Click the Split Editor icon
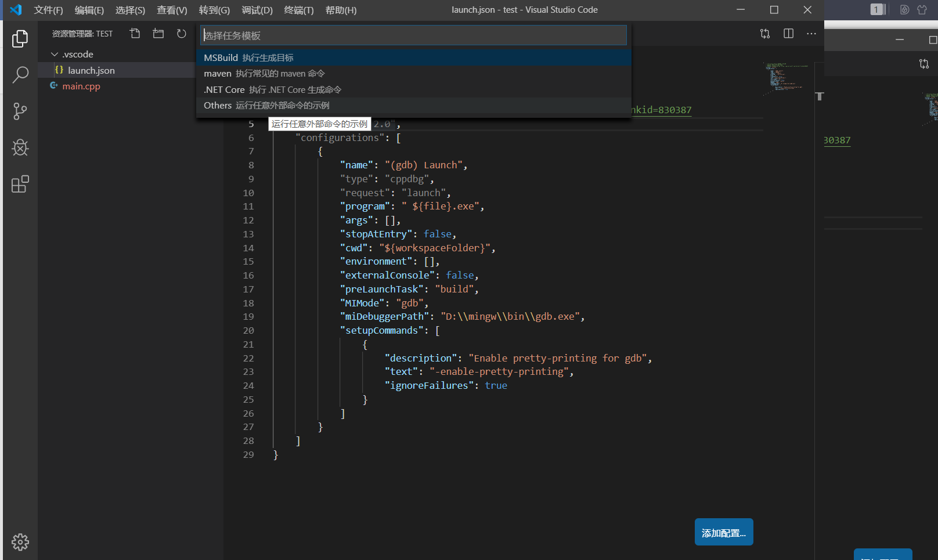This screenshot has width=938, height=560. pos(788,34)
